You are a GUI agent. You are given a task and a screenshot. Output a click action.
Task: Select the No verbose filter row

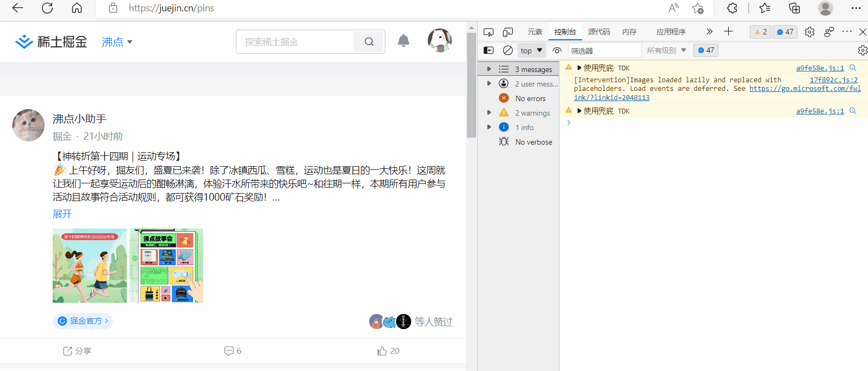[519, 141]
